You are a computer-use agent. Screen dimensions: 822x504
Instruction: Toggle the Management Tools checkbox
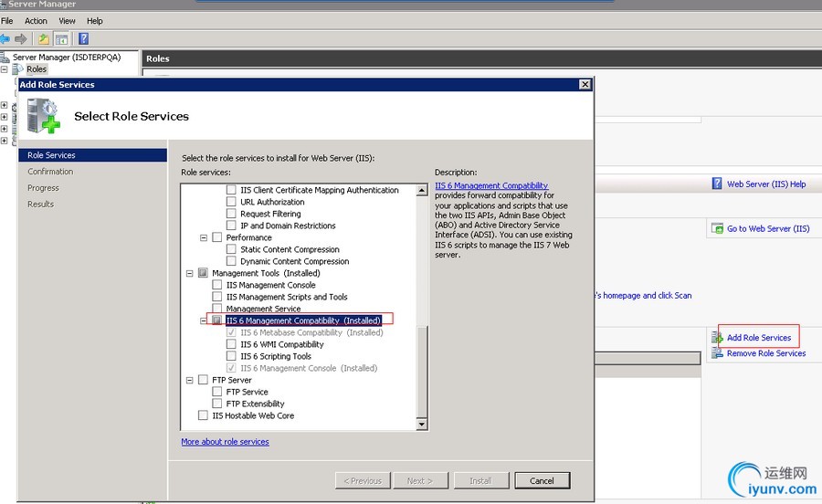[203, 273]
